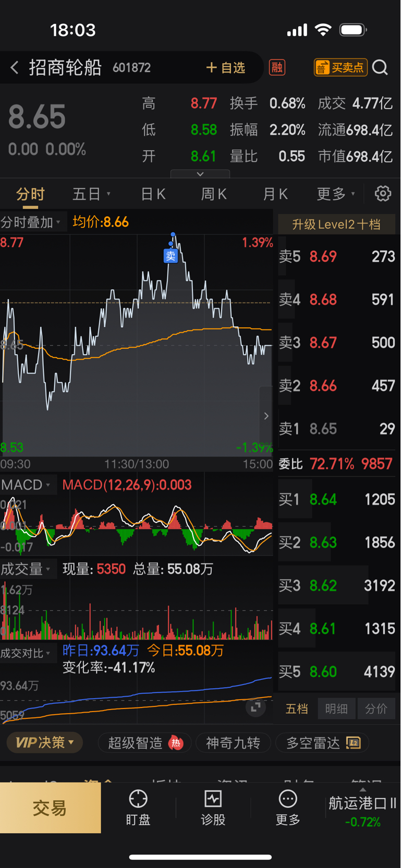Tap the 均价:8.66 average price label
This screenshot has height=868, width=401.
pyautogui.click(x=101, y=222)
